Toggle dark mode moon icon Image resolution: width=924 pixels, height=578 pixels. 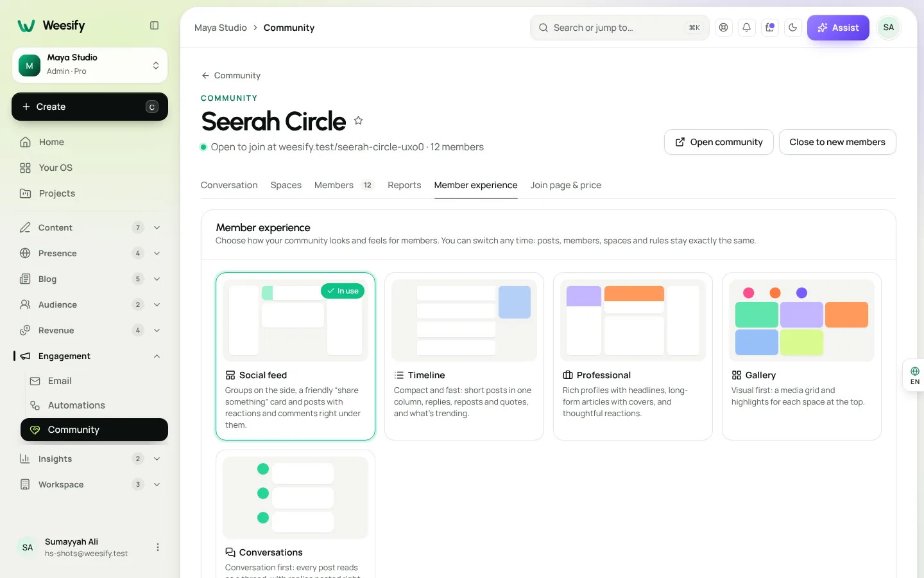coord(793,28)
